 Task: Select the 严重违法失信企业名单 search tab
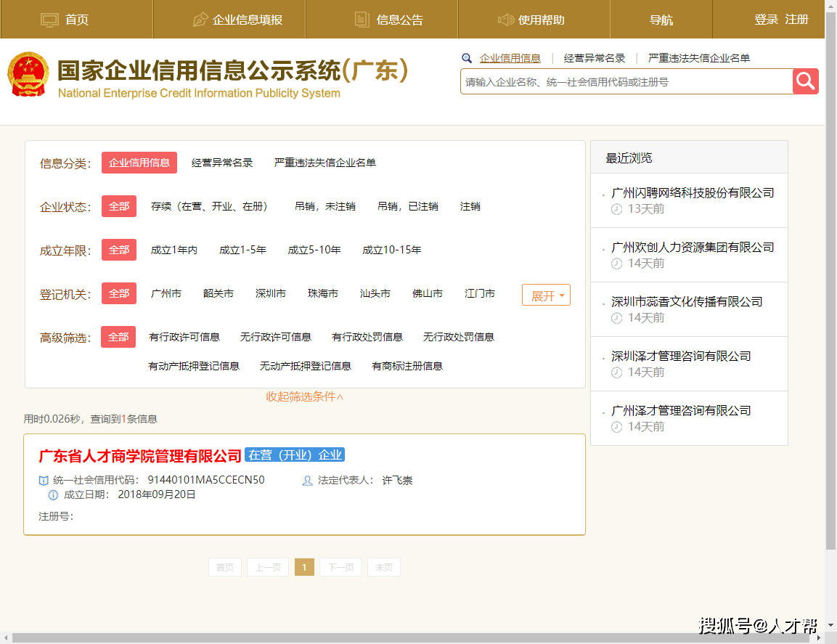(x=699, y=58)
